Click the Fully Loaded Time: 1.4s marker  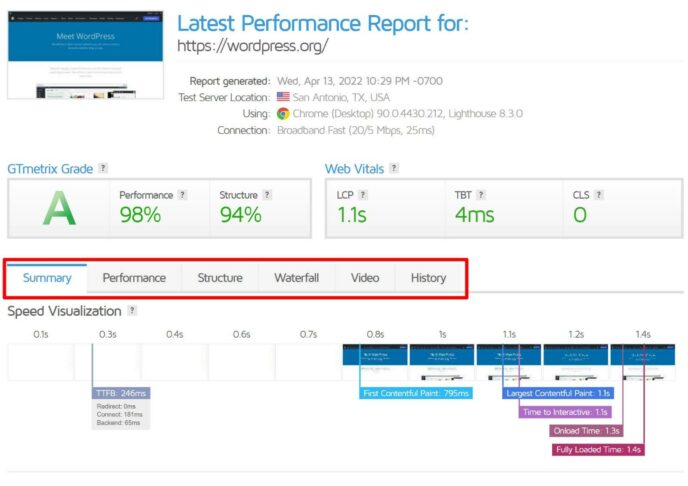point(598,450)
